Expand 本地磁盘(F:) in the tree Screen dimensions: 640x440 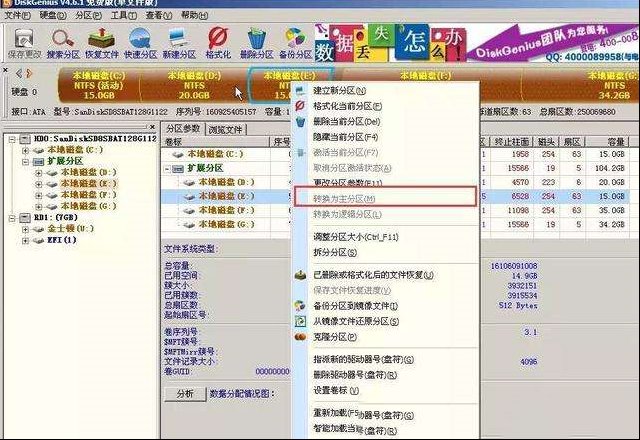39,196
